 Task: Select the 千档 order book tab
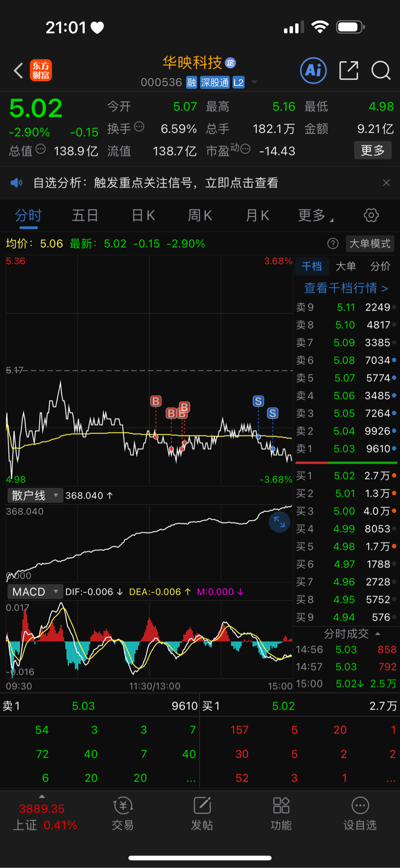click(x=311, y=266)
